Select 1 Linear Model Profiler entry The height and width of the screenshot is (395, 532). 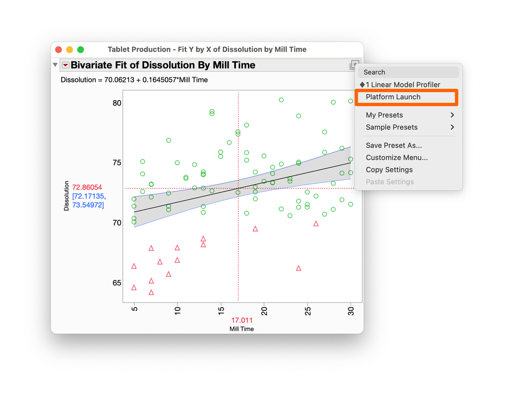click(x=403, y=85)
